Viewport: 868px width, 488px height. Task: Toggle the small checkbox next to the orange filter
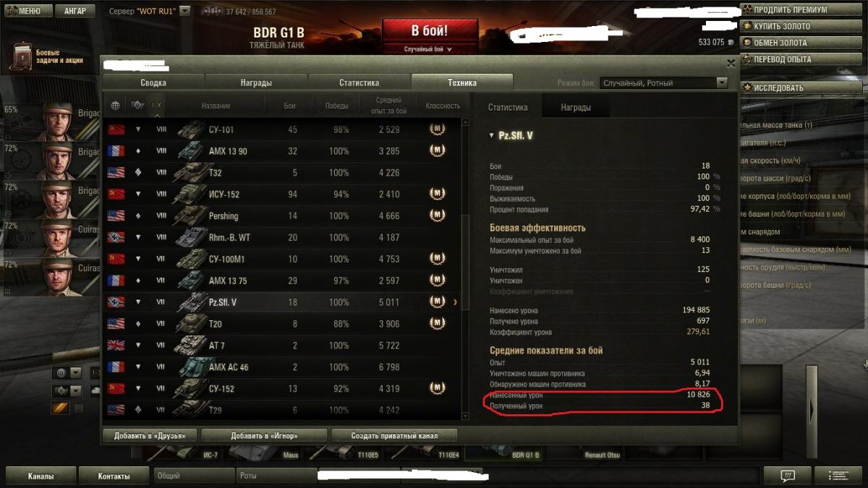click(80, 408)
